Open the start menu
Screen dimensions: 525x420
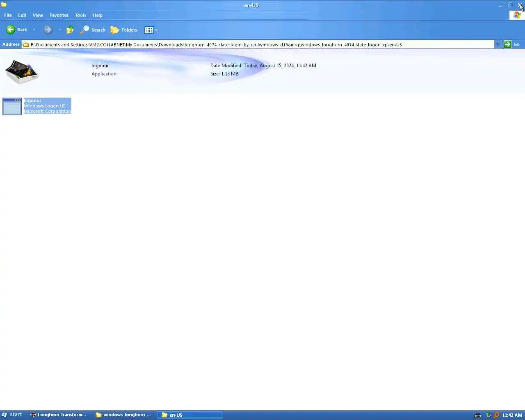(12, 415)
